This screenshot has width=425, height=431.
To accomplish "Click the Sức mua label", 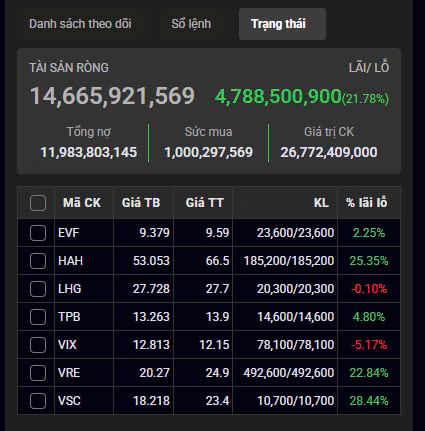I will (x=209, y=132).
